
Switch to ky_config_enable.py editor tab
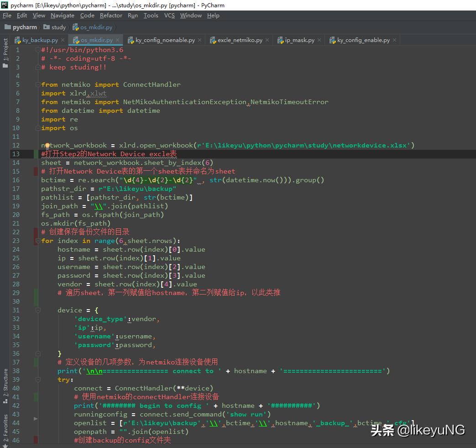click(363, 40)
